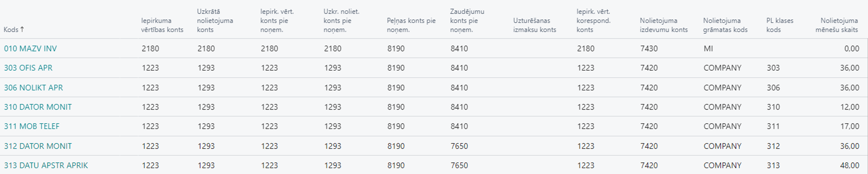Open the 306 NOLIKT APR record
Image resolution: width=868 pixels, height=174 pixels.
pyautogui.click(x=33, y=87)
